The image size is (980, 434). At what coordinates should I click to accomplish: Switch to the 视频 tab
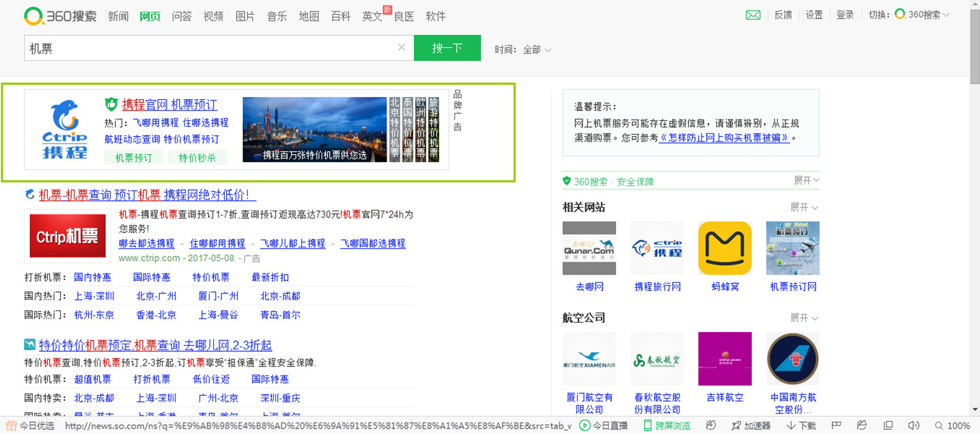coord(213,16)
